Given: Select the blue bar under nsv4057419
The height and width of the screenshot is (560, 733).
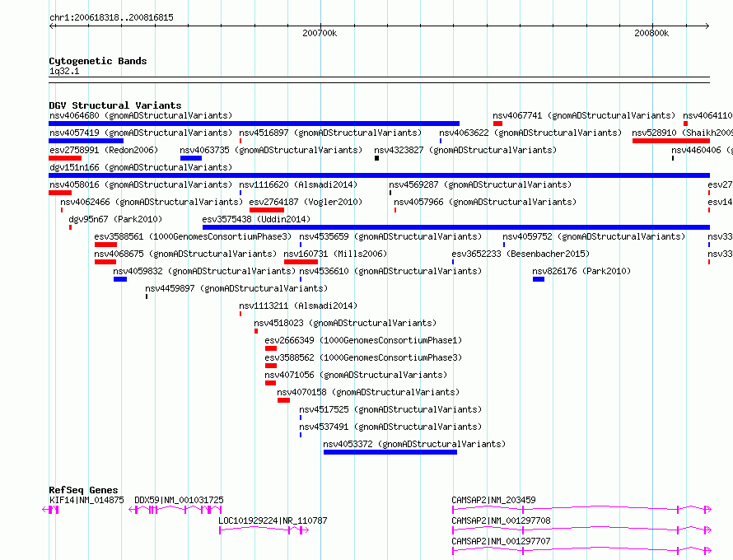Looking at the screenshot, I should tap(86, 141).
